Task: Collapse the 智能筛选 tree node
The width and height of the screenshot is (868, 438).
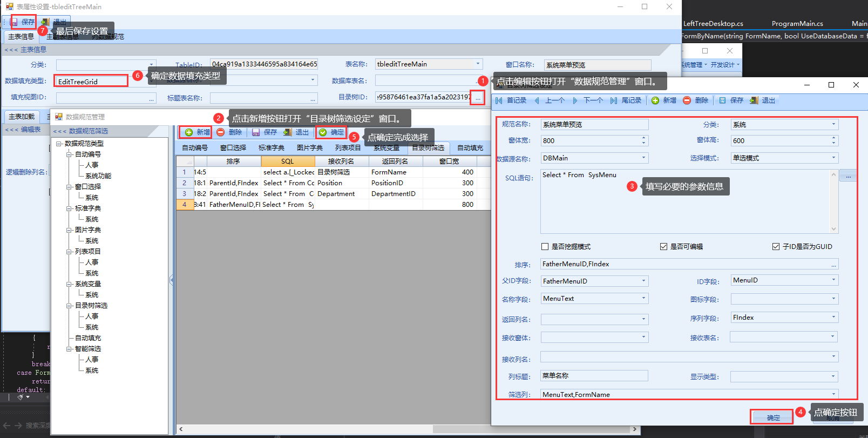Action: (x=69, y=349)
